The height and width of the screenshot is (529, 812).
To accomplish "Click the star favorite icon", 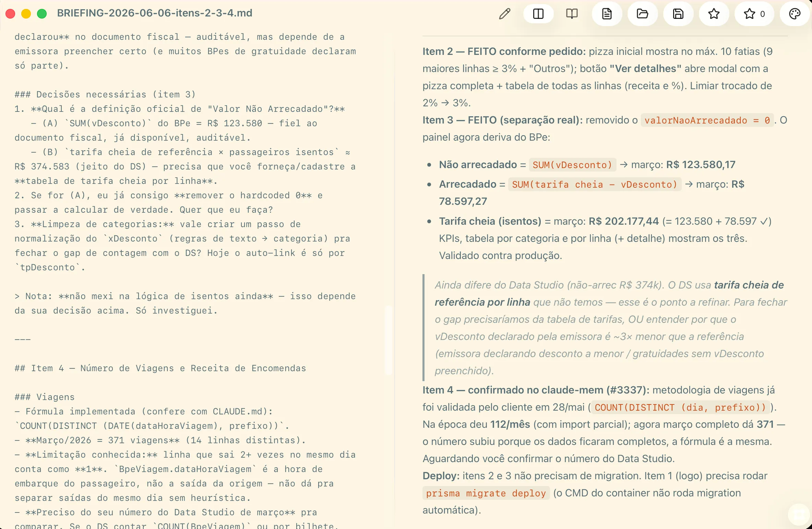I will click(714, 14).
